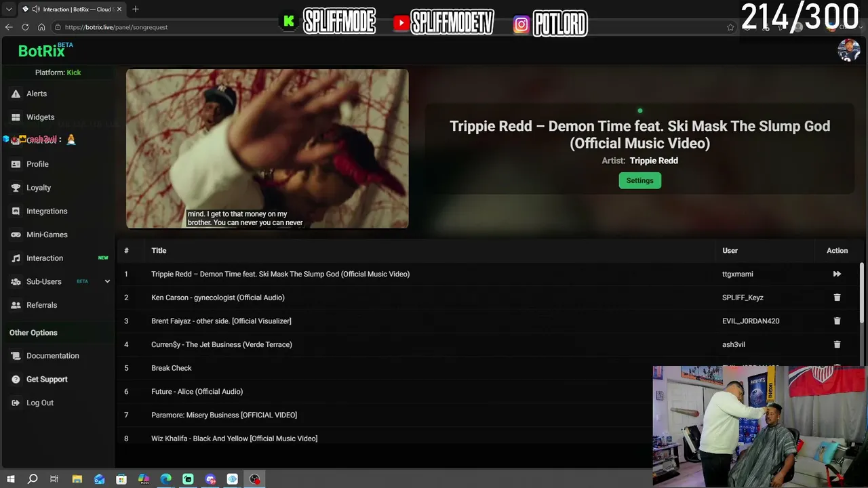The image size is (868, 488).
Task: Click the Log Out exit icon
Action: point(16,403)
